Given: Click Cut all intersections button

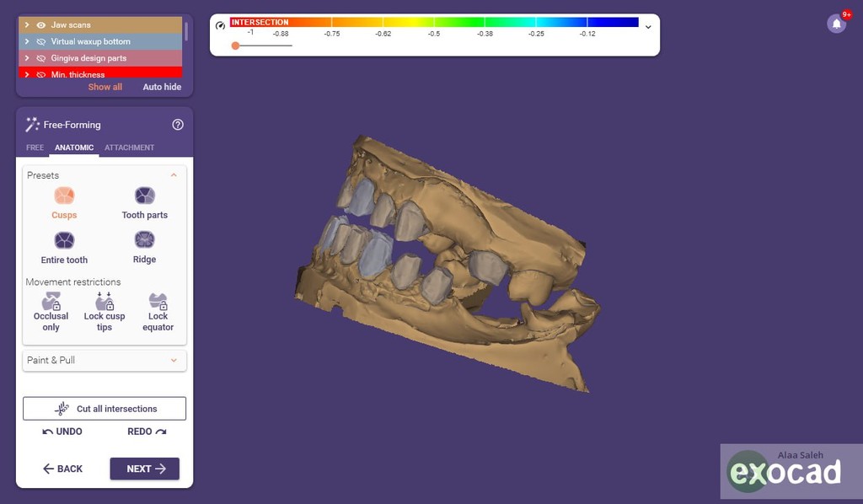Looking at the screenshot, I should tap(104, 408).
